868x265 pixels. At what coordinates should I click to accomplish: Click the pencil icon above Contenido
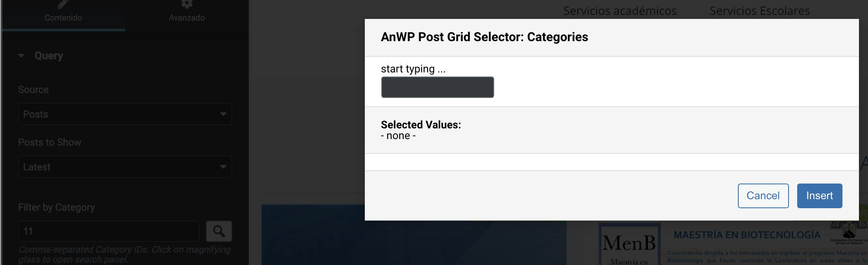click(63, 4)
